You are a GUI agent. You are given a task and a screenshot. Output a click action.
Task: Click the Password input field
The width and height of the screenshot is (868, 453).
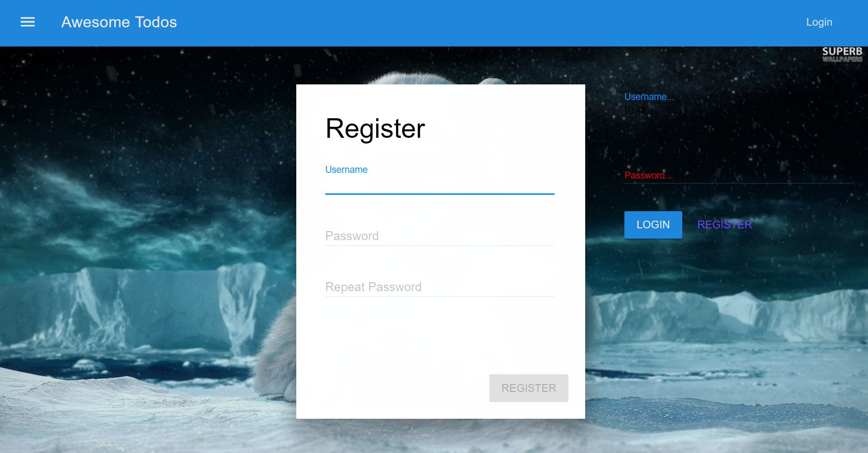439,236
